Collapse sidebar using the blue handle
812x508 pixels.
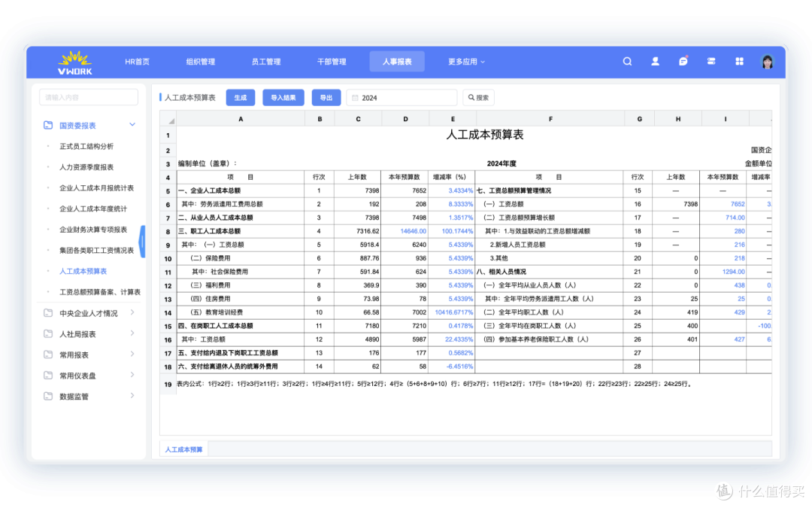tap(142, 241)
